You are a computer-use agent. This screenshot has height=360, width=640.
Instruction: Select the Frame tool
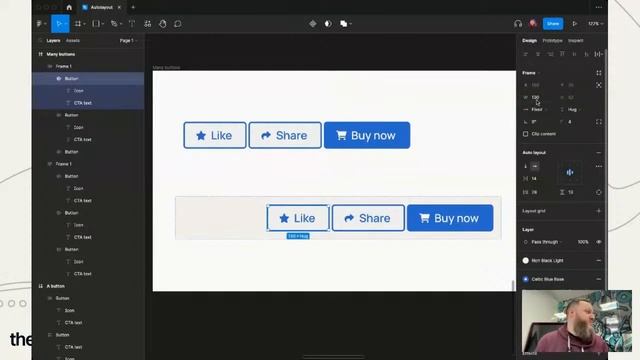78,24
